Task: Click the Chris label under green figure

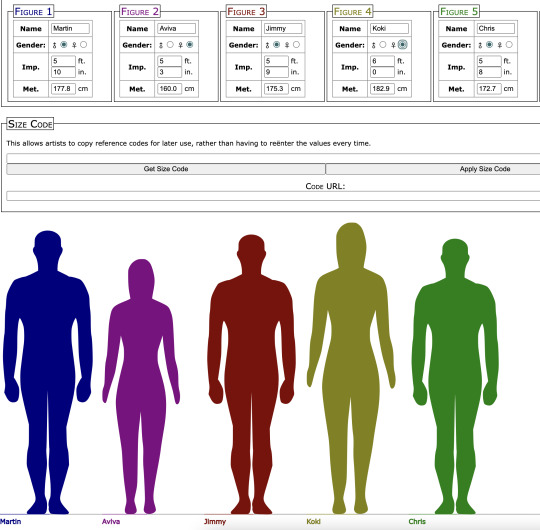Action: pos(417,521)
